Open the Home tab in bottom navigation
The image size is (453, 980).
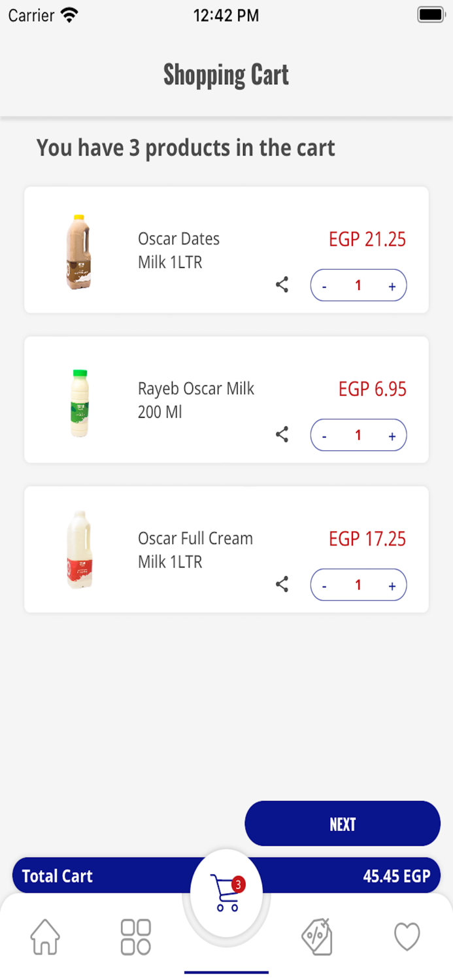coord(44,937)
